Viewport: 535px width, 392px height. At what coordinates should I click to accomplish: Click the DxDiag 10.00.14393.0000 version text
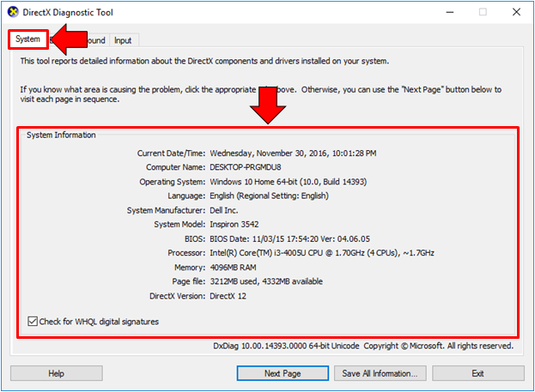pyautogui.click(x=286, y=346)
